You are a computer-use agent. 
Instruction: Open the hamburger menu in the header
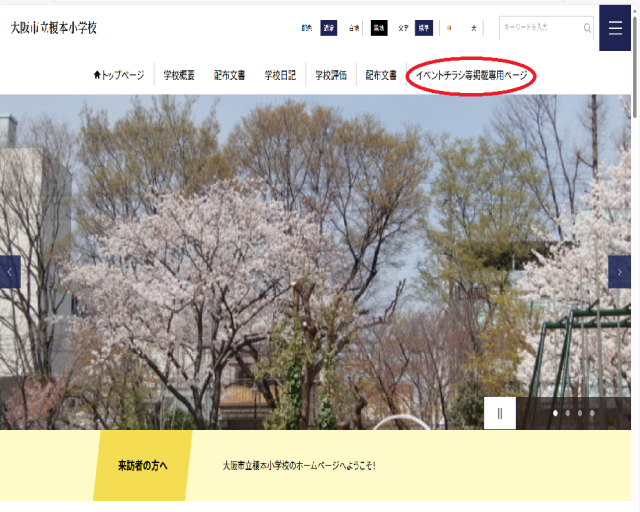coord(615,28)
